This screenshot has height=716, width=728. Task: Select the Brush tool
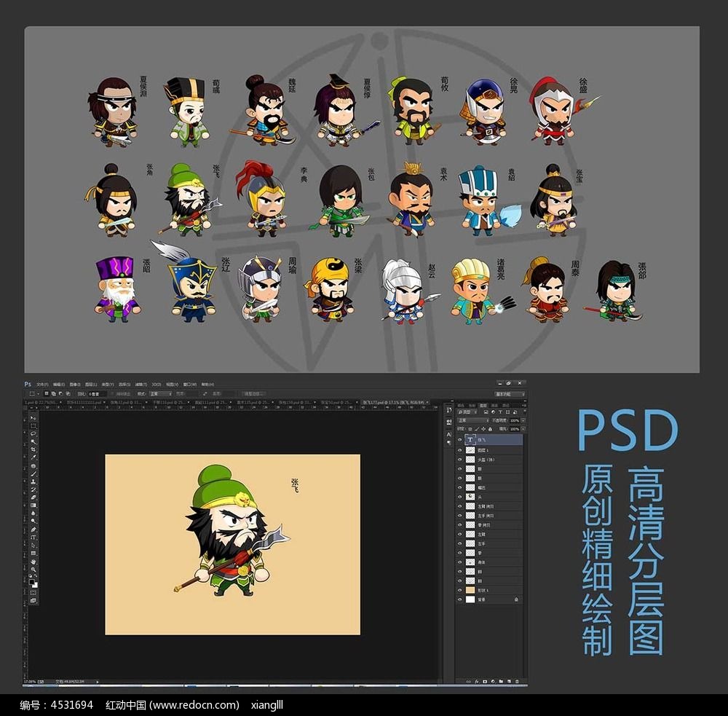click(33, 473)
